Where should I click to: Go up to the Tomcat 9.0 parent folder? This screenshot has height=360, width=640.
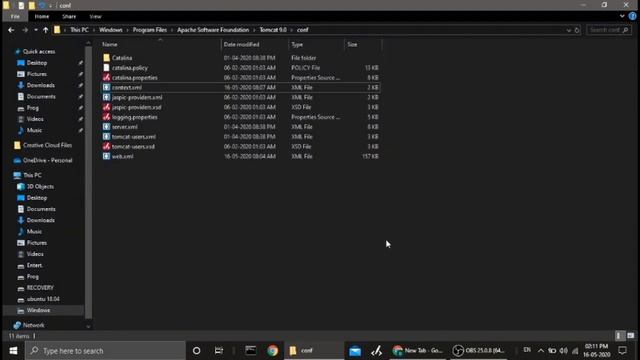pos(45,30)
